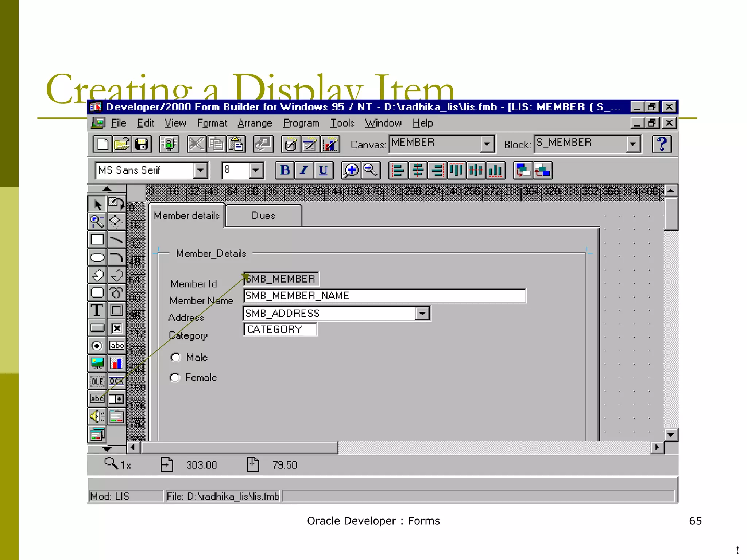Select the Rectangle drawing tool
The width and height of the screenshot is (747, 560).
pyautogui.click(x=97, y=240)
